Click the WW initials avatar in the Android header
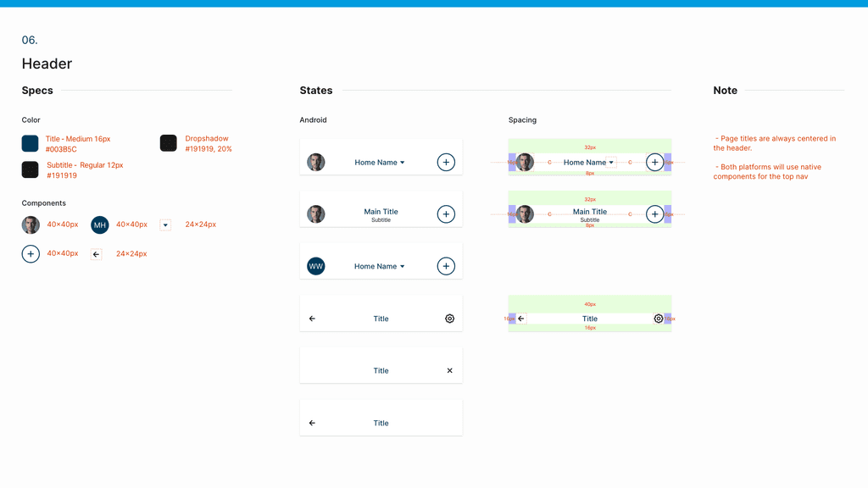868x488 pixels. pos(316,266)
